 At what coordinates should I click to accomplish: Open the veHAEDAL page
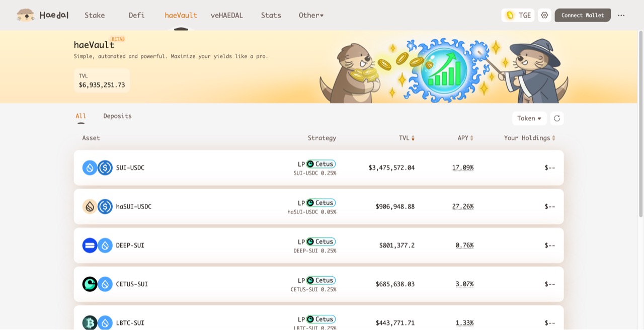(x=226, y=15)
